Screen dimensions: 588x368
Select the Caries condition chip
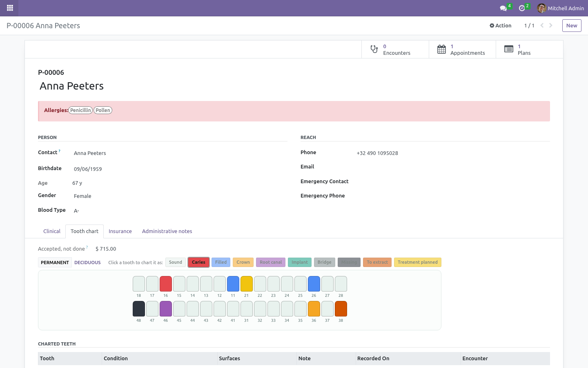coord(198,262)
